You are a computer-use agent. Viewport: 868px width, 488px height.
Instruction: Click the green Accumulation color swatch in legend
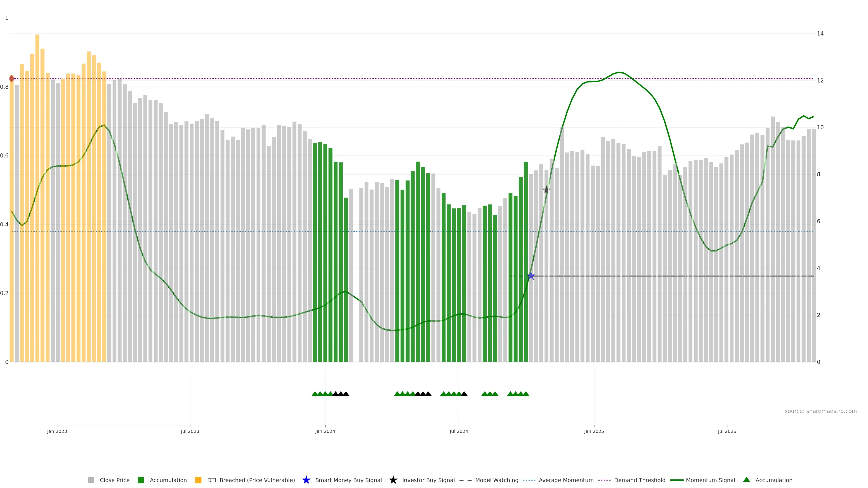pyautogui.click(x=141, y=480)
